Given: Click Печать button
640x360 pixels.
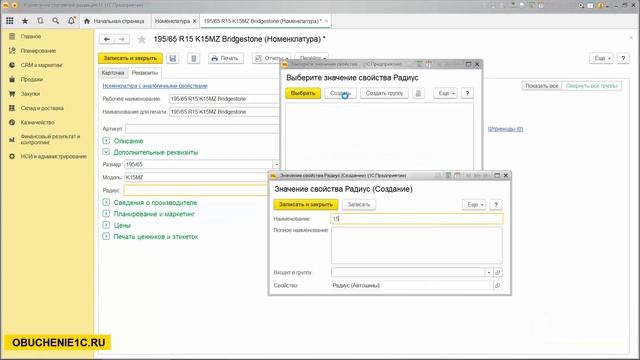Looking at the screenshot, I should tap(226, 58).
